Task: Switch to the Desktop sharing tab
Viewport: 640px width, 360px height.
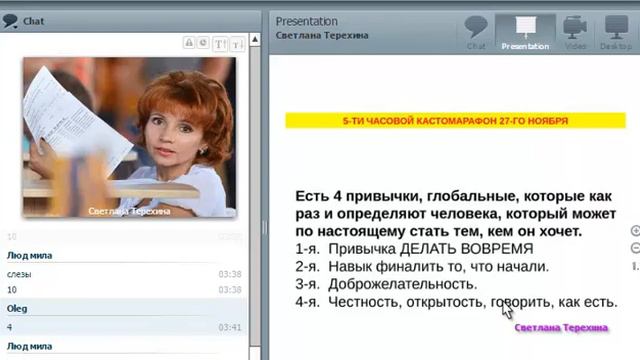Action: click(616, 33)
